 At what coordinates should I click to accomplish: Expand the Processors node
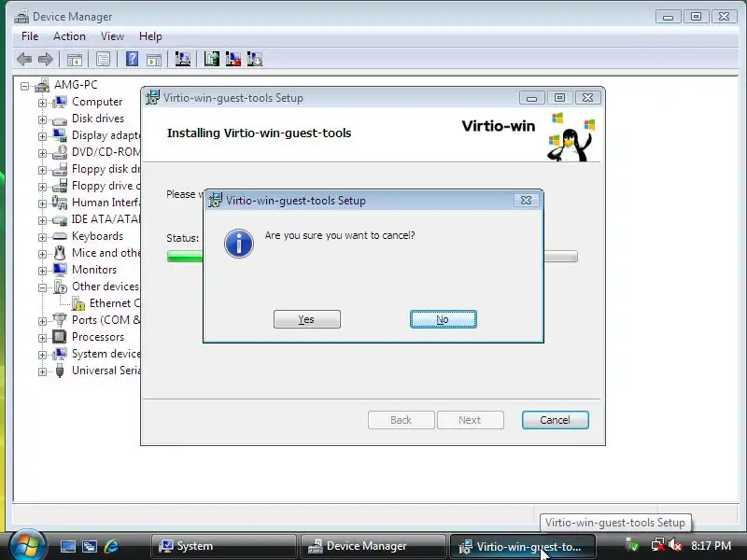tap(42, 338)
